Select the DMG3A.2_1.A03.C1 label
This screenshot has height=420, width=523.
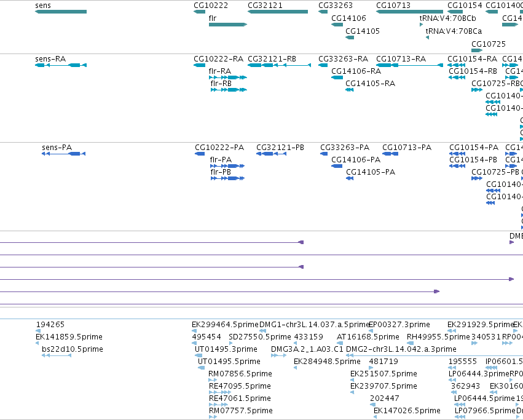(x=307, y=349)
